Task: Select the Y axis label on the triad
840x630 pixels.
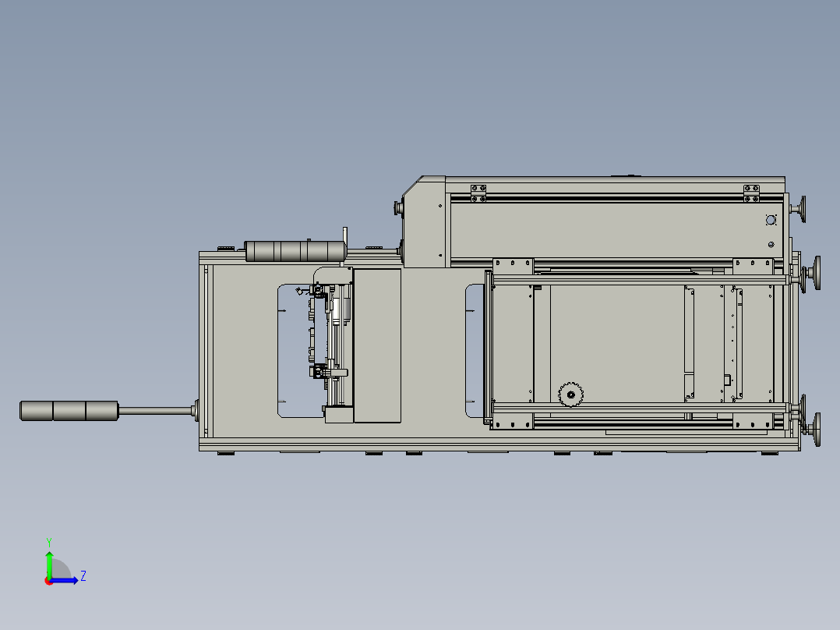Action: 49,542
